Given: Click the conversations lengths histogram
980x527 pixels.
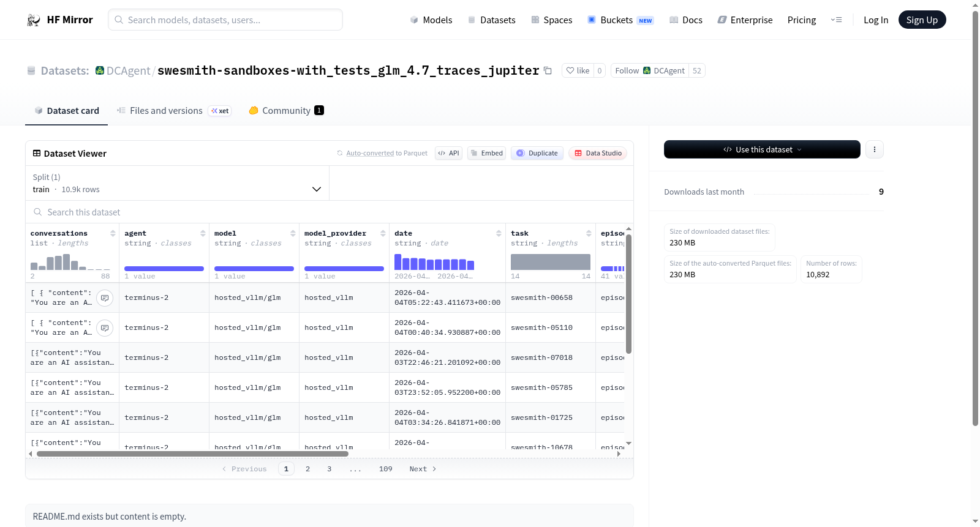Looking at the screenshot, I should coord(70,262).
